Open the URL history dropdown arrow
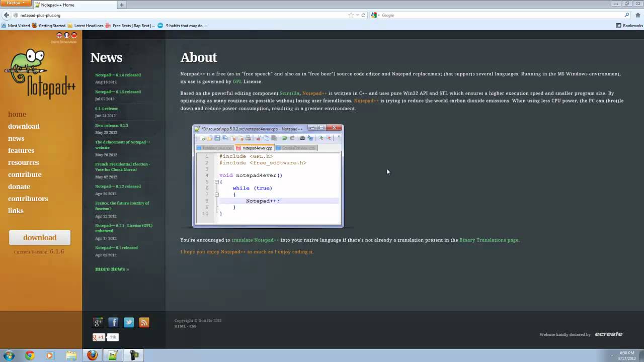644x362 pixels. (x=357, y=15)
